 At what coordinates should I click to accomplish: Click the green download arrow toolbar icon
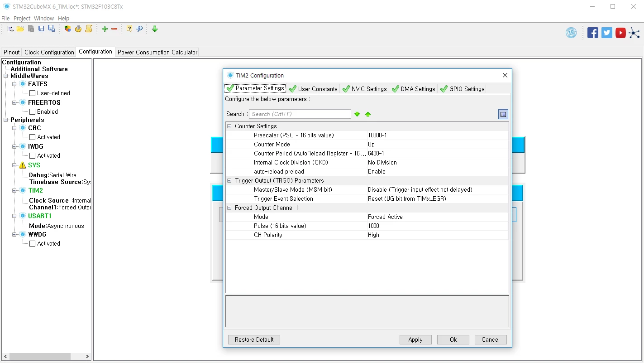(x=155, y=29)
